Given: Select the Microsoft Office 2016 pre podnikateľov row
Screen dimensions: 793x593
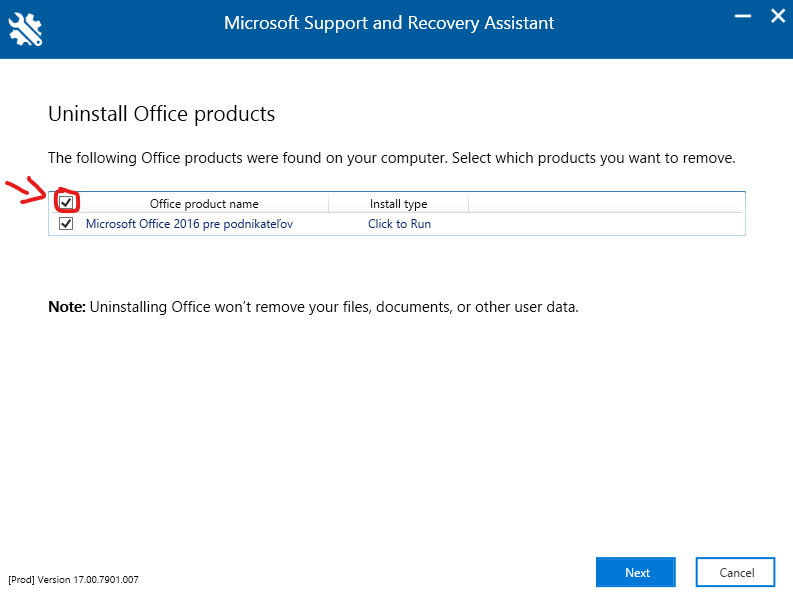Looking at the screenshot, I should coord(397,223).
